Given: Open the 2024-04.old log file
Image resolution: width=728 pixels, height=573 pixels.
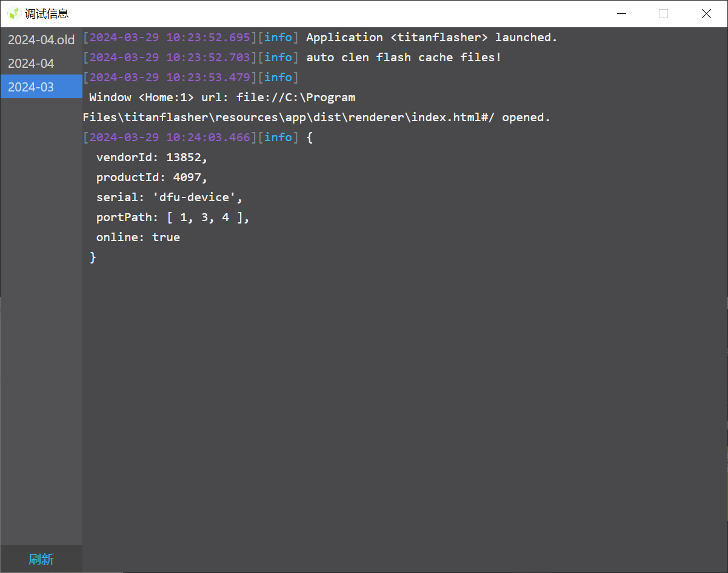Looking at the screenshot, I should click(x=41, y=40).
